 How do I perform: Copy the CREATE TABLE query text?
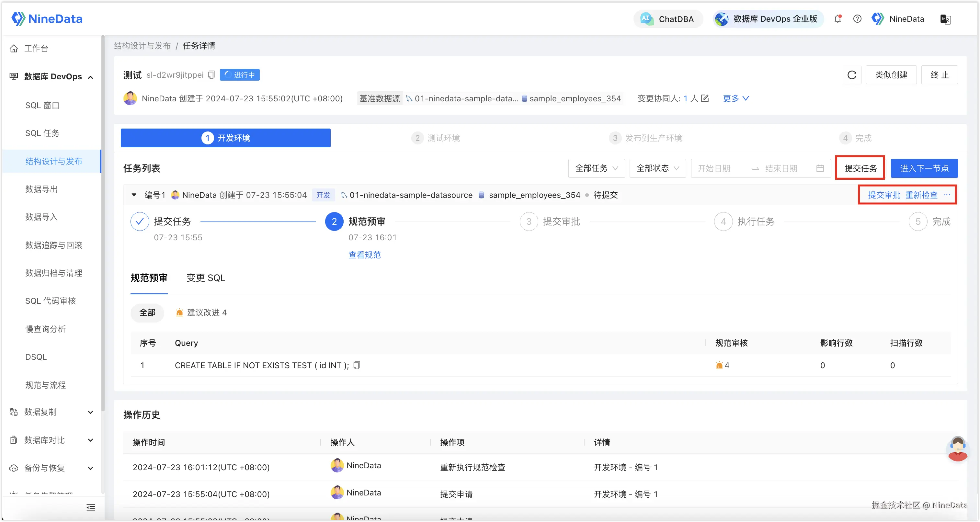coord(357,365)
